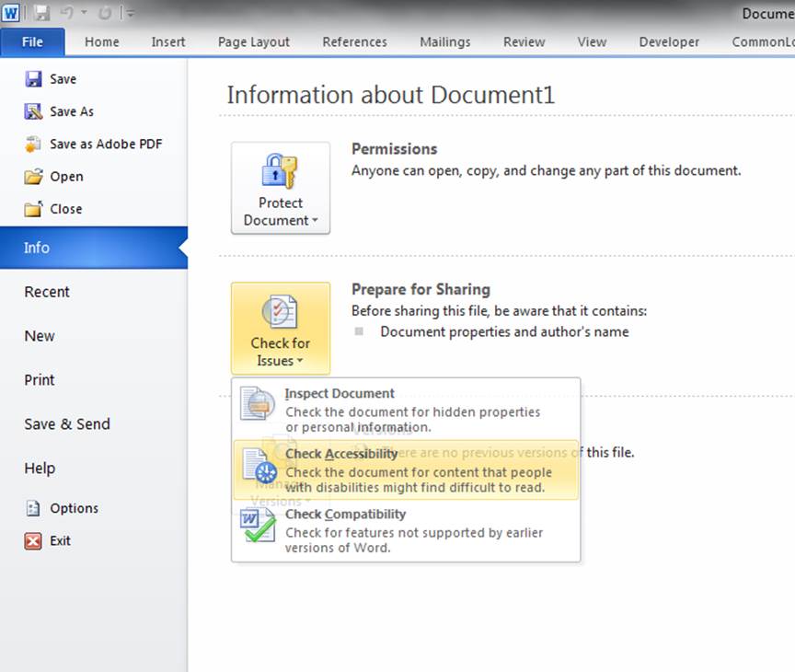Viewport: 795px width, 672px height.
Task: Click the red Exit icon in sidebar
Action: point(33,541)
